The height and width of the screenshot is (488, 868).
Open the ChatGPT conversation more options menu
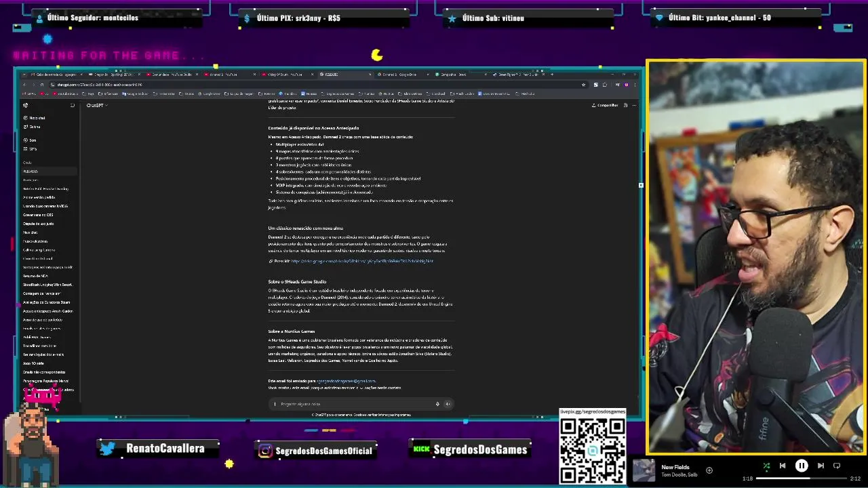[634, 105]
